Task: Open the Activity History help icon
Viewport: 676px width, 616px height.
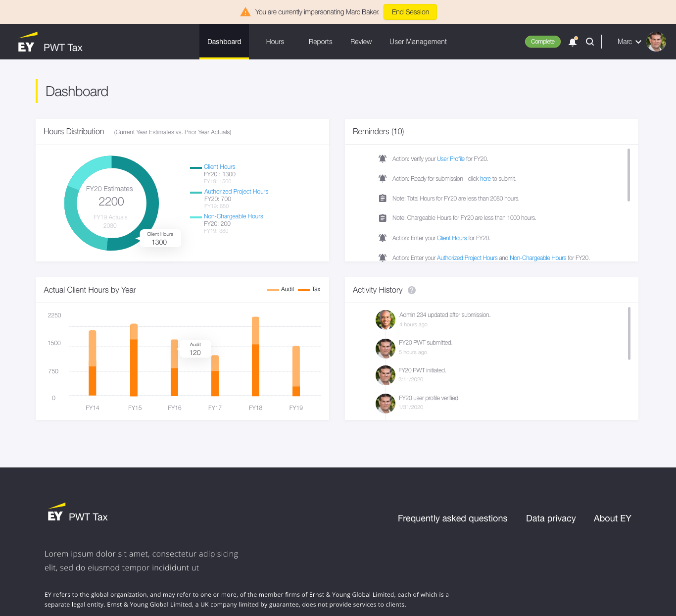Action: [412, 290]
